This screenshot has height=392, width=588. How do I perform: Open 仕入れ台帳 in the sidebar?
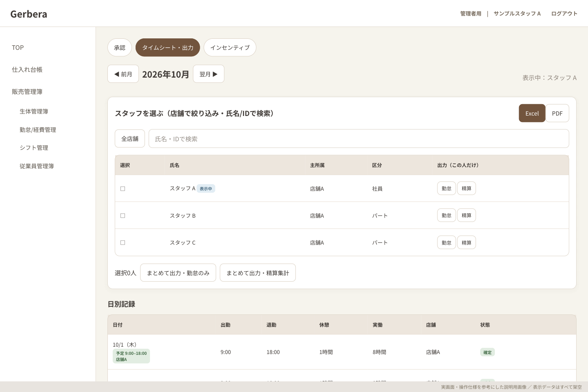click(x=27, y=69)
